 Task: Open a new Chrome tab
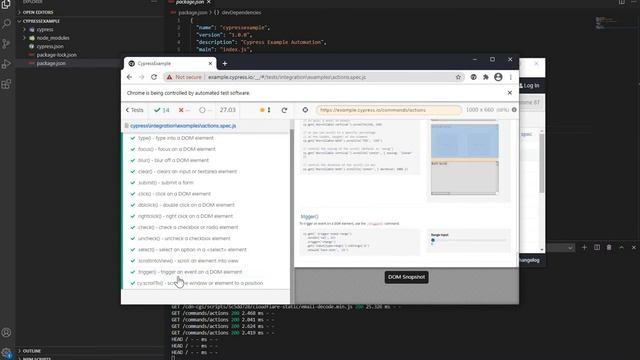(x=224, y=63)
